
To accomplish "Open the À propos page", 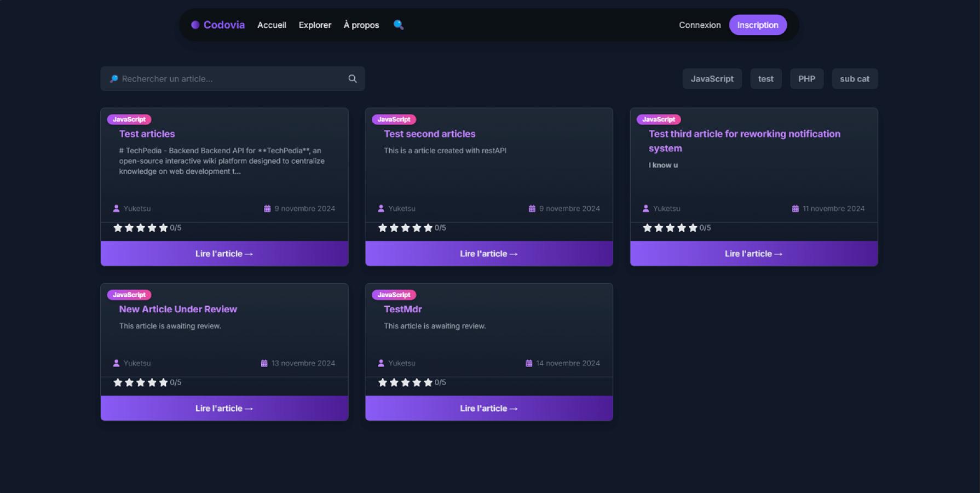I will point(361,25).
